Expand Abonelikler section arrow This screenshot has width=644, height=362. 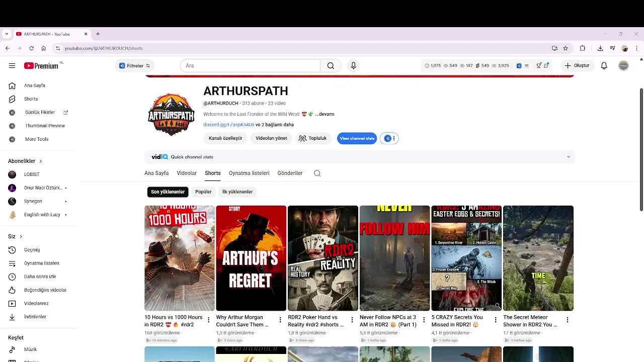41,161
